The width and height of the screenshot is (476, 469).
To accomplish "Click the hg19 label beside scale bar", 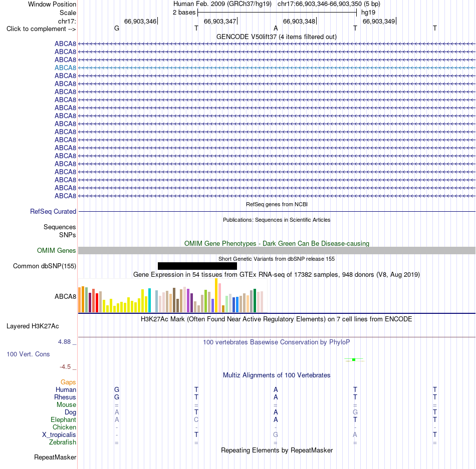I will [x=368, y=13].
